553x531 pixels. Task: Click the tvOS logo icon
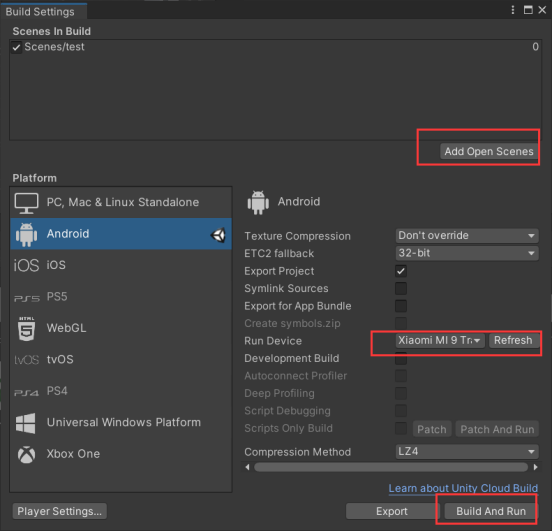26,360
